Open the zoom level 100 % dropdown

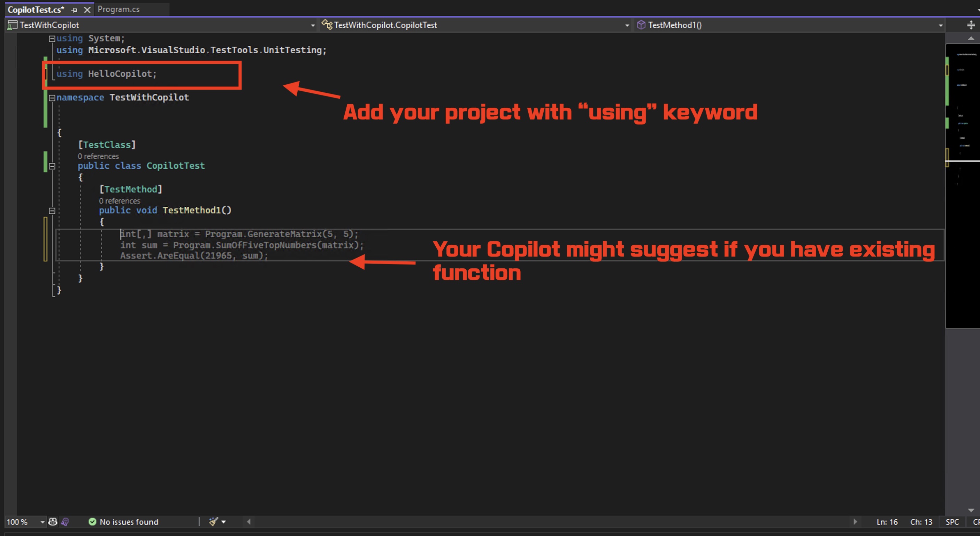(x=42, y=522)
